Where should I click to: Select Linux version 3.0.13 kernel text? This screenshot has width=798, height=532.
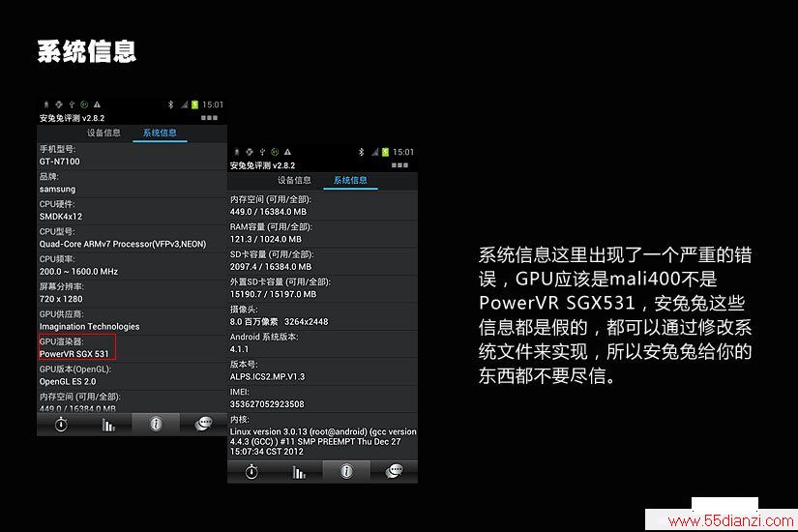click(323, 441)
